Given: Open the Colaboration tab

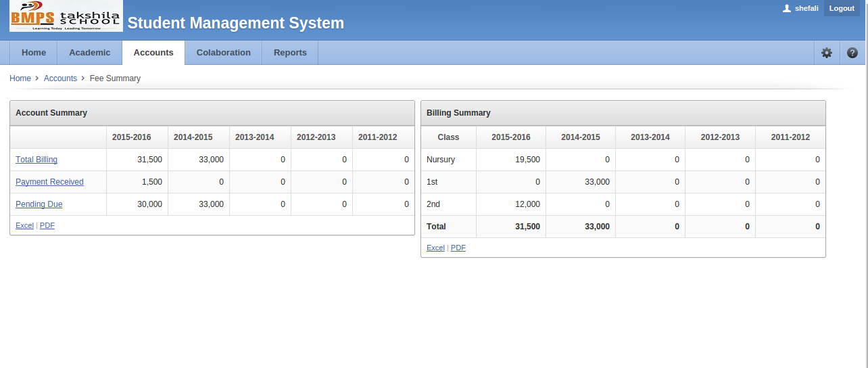Looking at the screenshot, I should pos(223,53).
